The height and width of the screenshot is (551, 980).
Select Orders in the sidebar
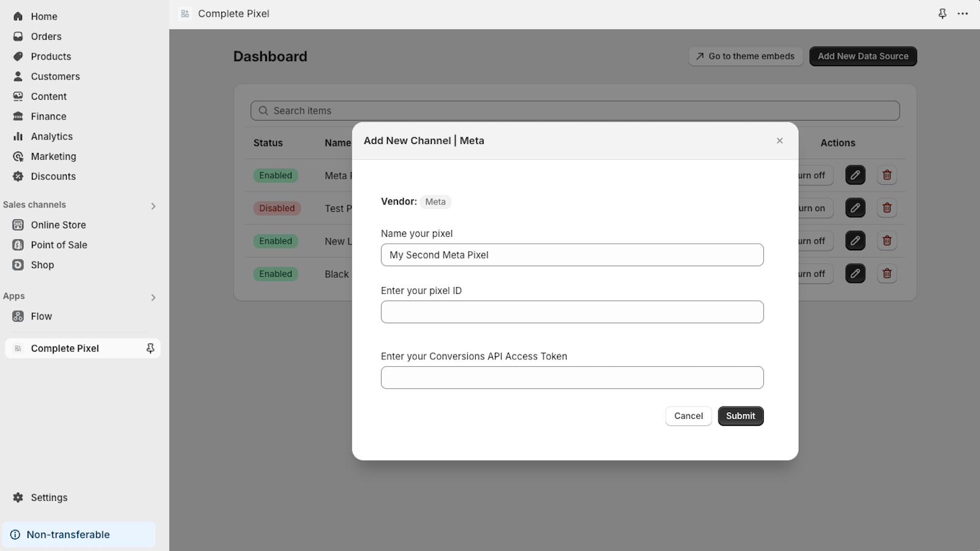46,36
